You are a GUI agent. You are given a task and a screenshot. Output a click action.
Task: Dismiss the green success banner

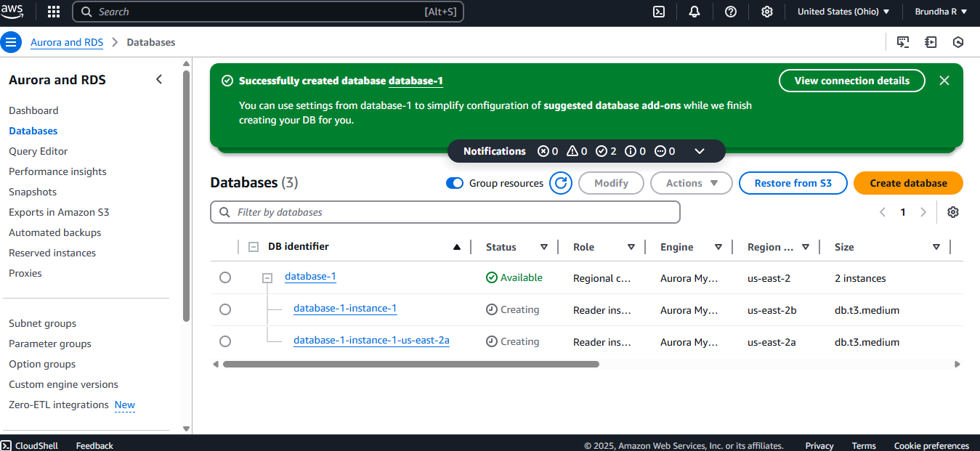pyautogui.click(x=944, y=81)
